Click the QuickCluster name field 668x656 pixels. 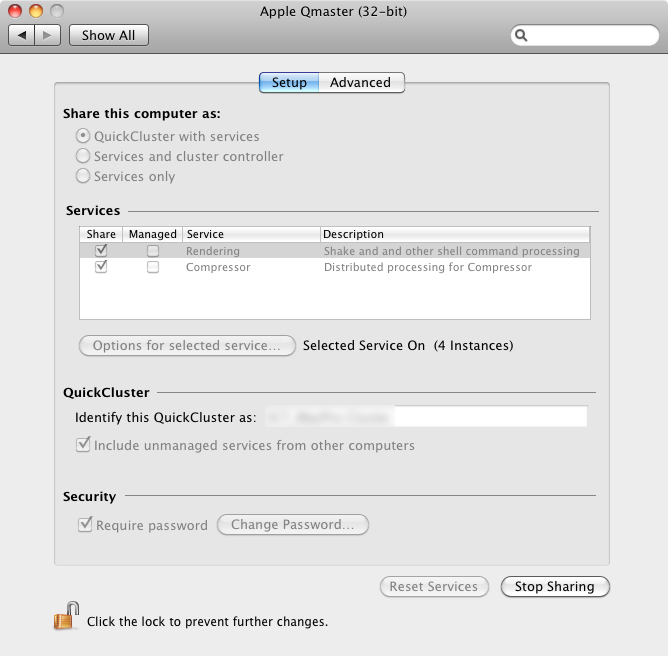coord(426,417)
